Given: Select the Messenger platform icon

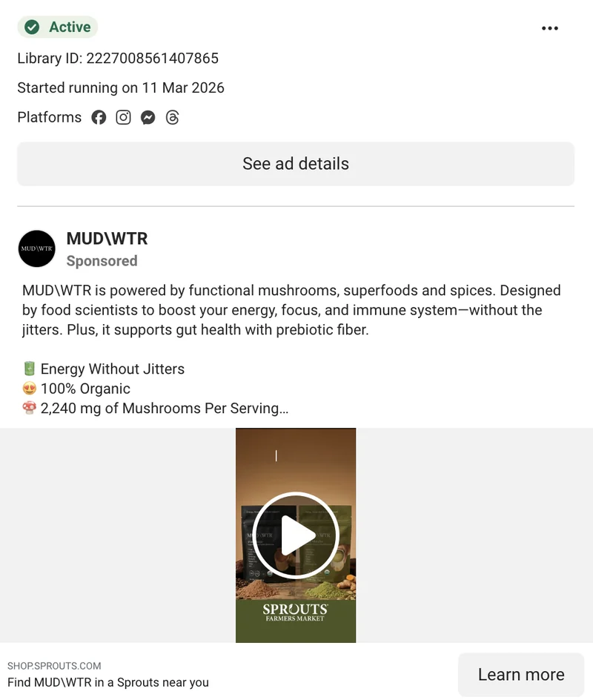Looking at the screenshot, I should tap(148, 117).
